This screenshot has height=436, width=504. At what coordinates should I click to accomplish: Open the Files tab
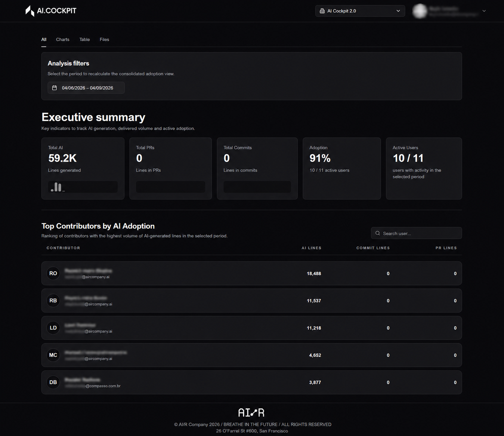[x=104, y=39]
